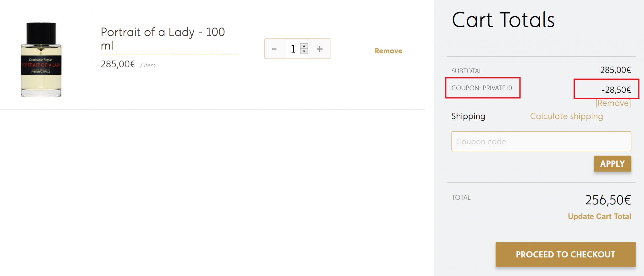Click the plus quantity button

319,49
